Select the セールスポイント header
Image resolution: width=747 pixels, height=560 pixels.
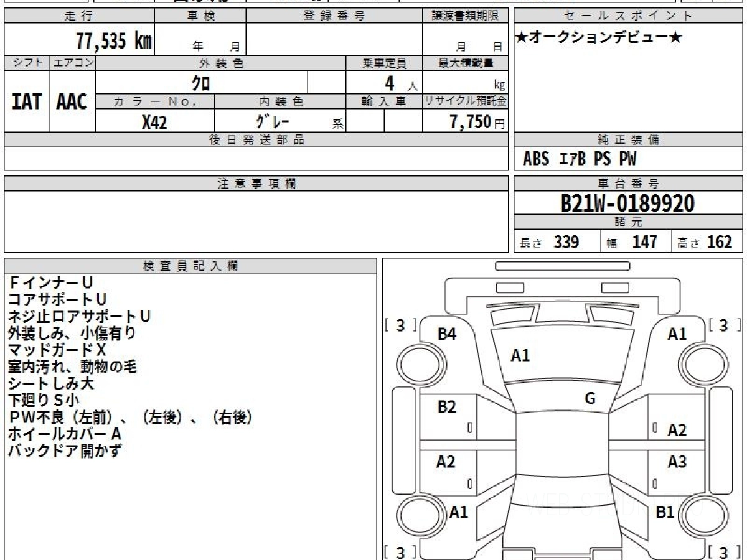coord(629,16)
